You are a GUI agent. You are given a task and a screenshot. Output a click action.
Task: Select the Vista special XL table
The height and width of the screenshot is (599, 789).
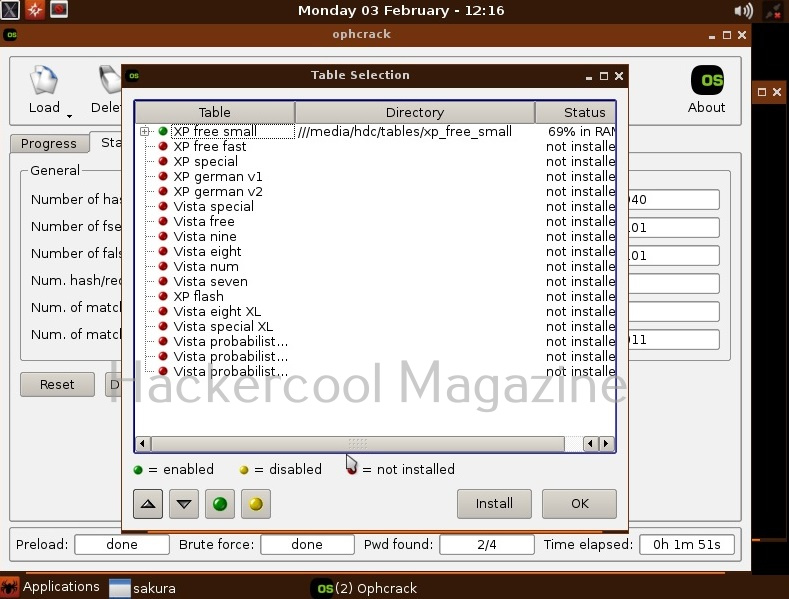pos(223,327)
